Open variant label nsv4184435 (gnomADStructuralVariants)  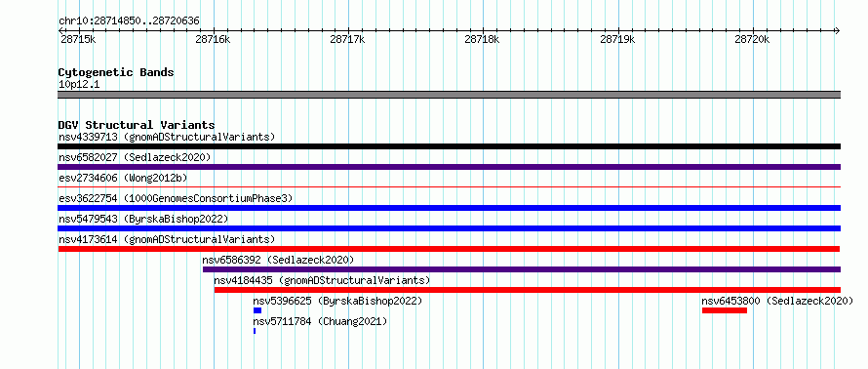[322, 280]
